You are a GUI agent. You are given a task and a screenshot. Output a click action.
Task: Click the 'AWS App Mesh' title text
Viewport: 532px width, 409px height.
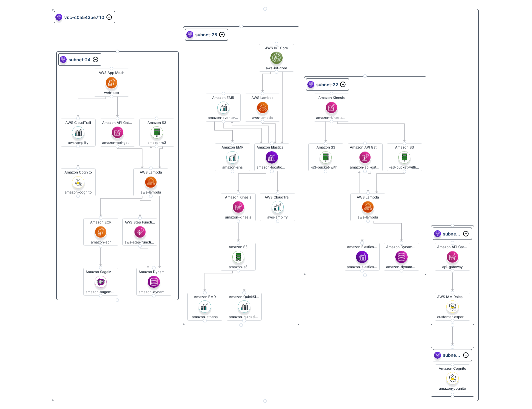point(111,73)
